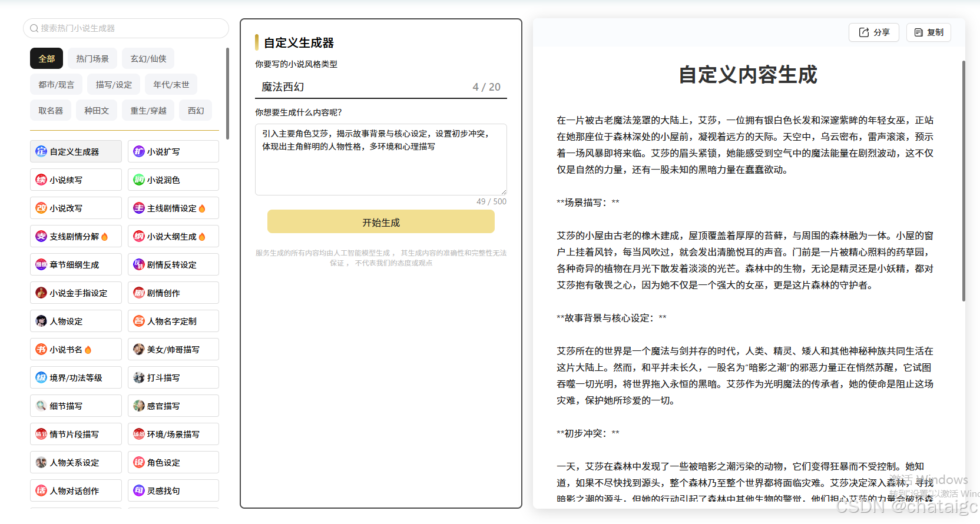Click the 49 / 500 character counter
Viewport: 980px width, 524px height.
(x=491, y=201)
